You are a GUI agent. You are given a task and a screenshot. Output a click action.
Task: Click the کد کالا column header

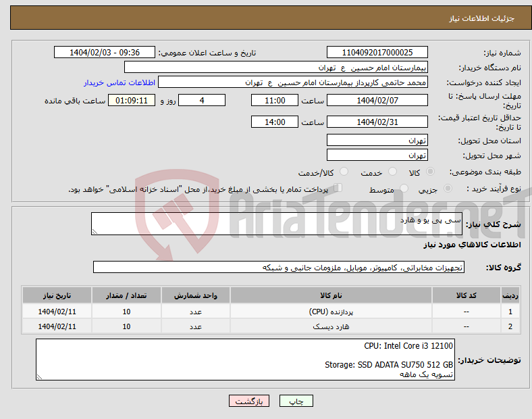pos(467,295)
